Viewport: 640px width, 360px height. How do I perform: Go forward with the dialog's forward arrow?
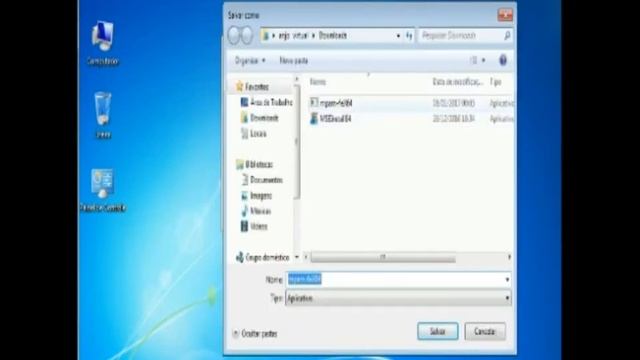tap(247, 36)
